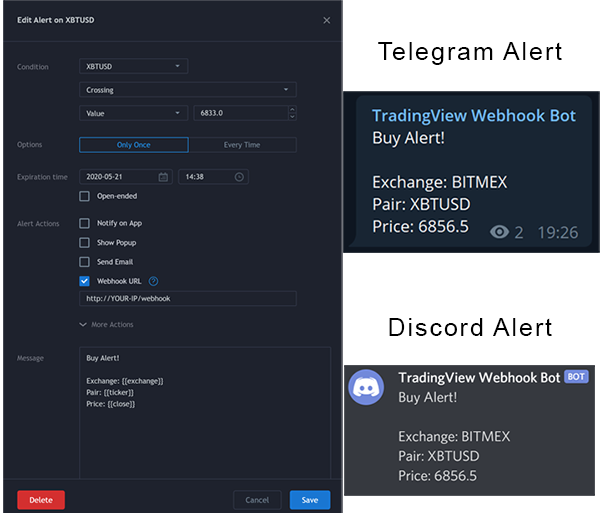
Task: Enable the Send Email checkbox
Action: coord(84,262)
